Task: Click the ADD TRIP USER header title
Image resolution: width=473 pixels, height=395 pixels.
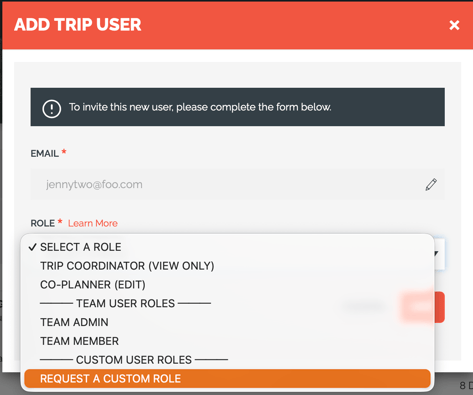Action: 78,25
